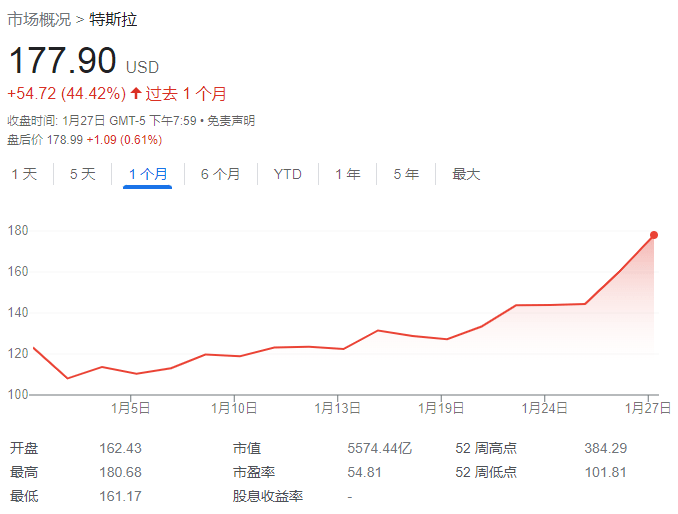
Task: Click the 1月27日 axis date label
Action: tap(648, 408)
